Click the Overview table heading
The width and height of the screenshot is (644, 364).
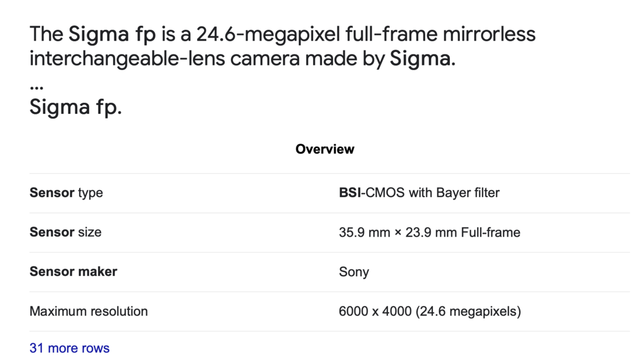pos(325,149)
